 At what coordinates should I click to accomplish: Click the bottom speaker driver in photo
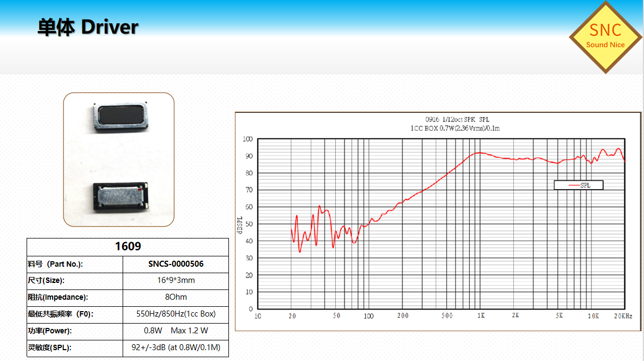[x=120, y=195]
